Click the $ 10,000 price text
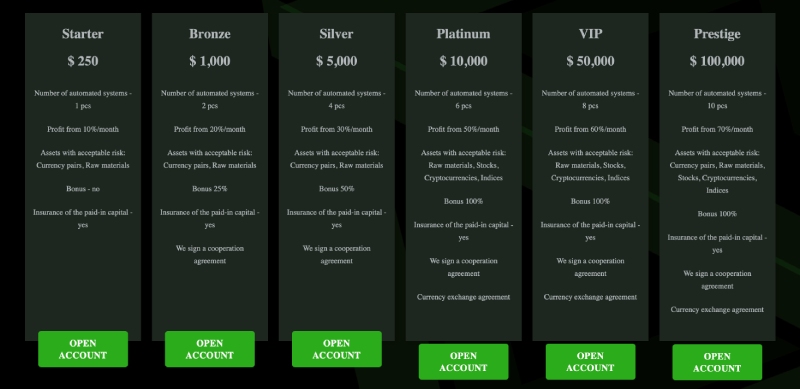 [463, 61]
